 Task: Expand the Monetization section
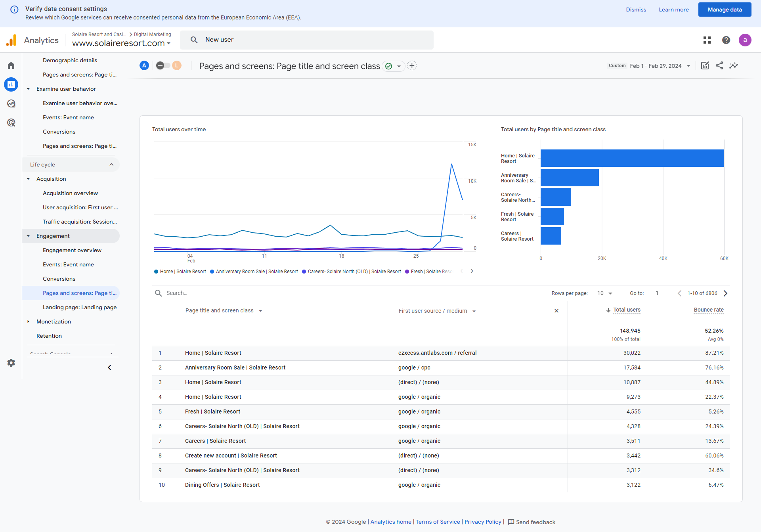click(x=54, y=321)
